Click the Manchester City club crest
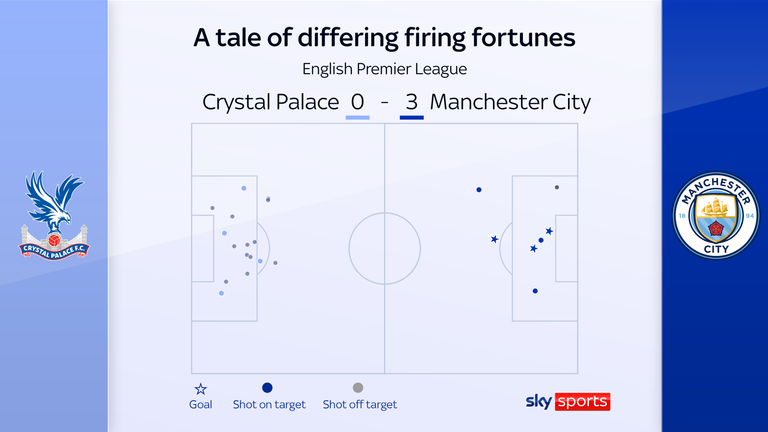768x432 pixels. (x=714, y=216)
